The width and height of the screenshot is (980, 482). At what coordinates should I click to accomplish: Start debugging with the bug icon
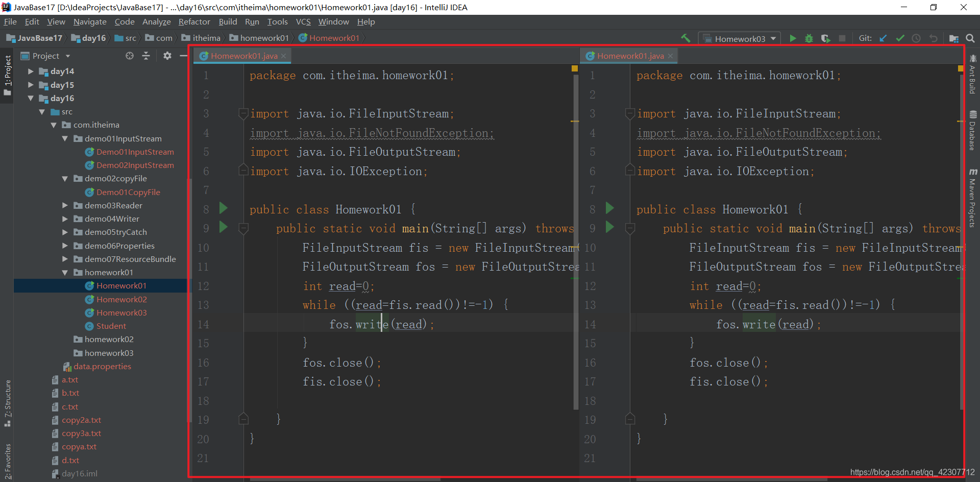coord(809,38)
